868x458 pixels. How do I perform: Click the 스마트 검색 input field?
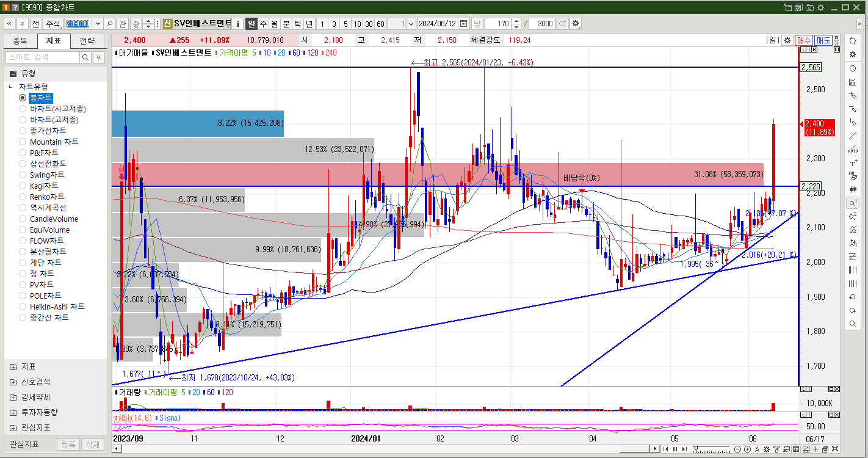tap(43, 57)
